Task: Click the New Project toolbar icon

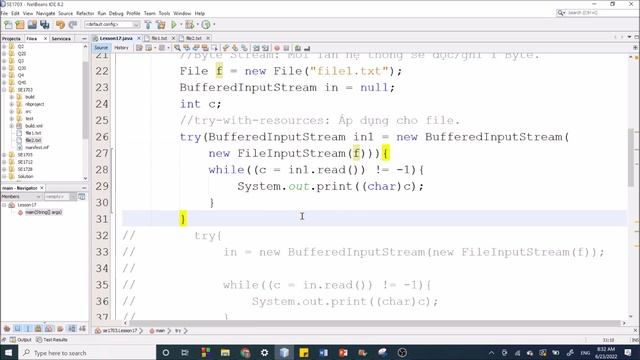Action: point(20,25)
